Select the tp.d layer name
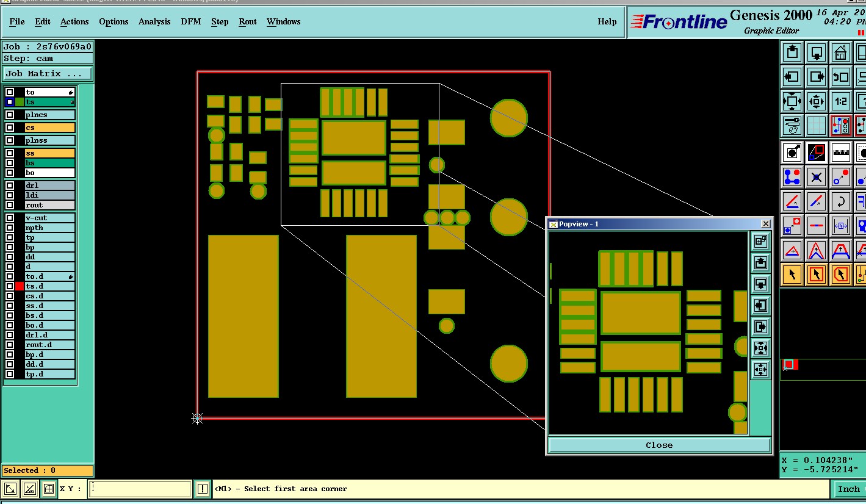 (x=50, y=374)
